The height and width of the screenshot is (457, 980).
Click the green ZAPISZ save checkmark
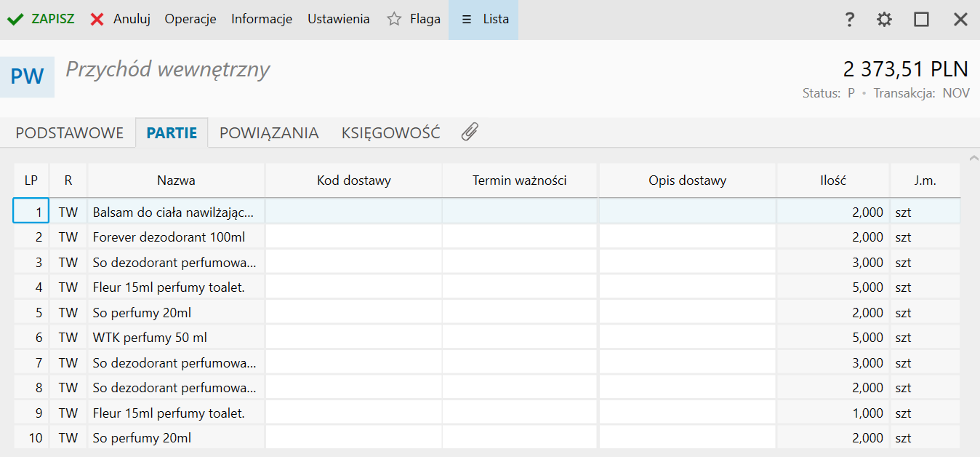point(15,20)
